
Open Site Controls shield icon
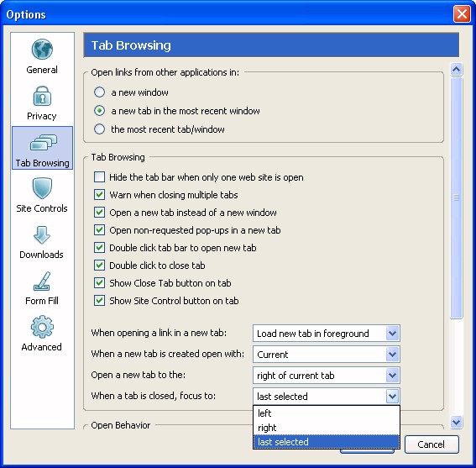pyautogui.click(x=42, y=188)
